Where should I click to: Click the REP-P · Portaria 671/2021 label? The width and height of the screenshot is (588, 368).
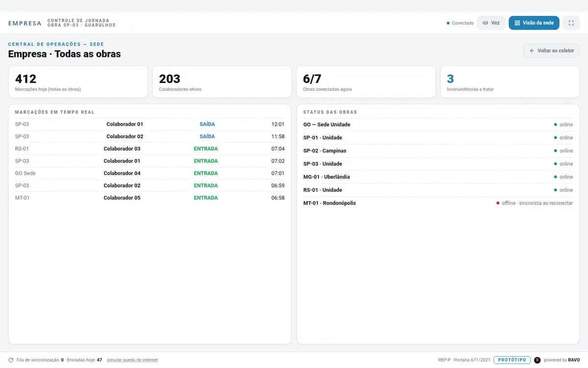point(464,360)
